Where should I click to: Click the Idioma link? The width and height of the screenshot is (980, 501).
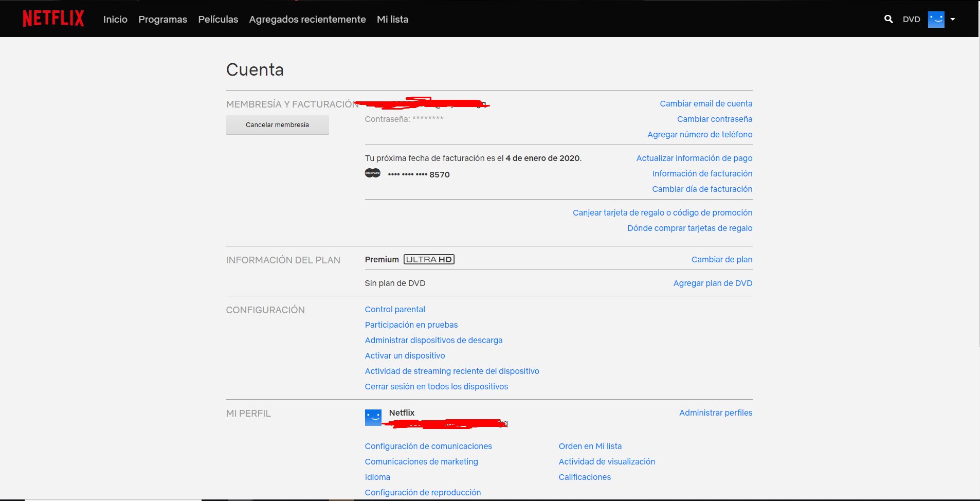377,477
